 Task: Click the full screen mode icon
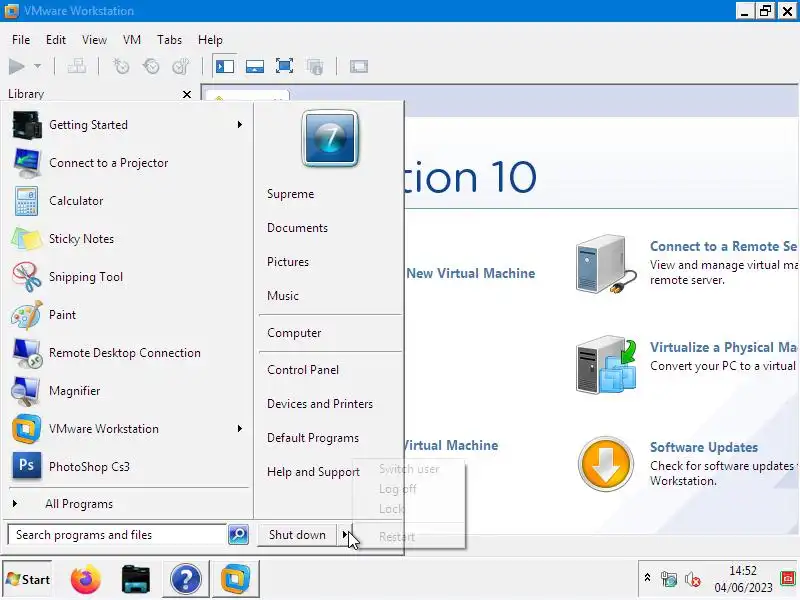(x=284, y=66)
